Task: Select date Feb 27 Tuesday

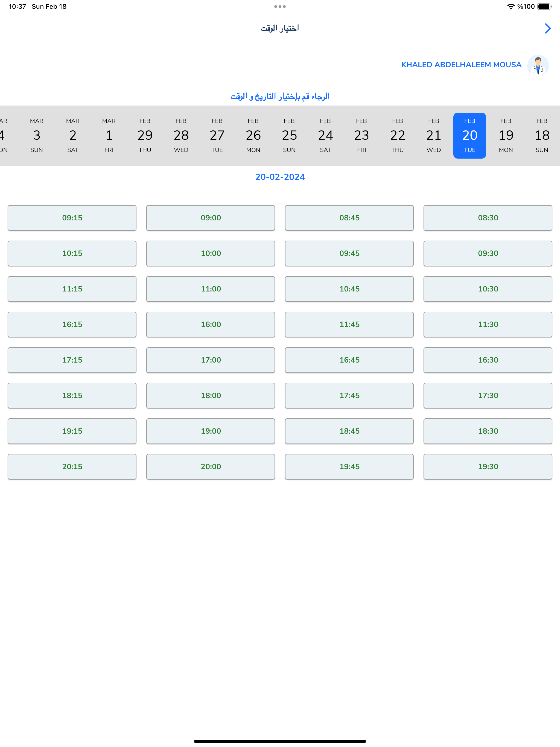Action: tap(217, 135)
